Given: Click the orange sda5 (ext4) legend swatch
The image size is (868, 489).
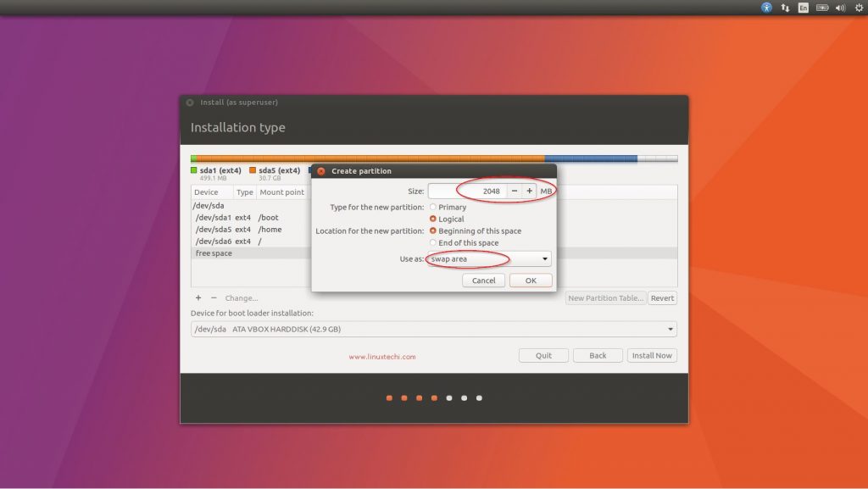Looking at the screenshot, I should pyautogui.click(x=253, y=170).
